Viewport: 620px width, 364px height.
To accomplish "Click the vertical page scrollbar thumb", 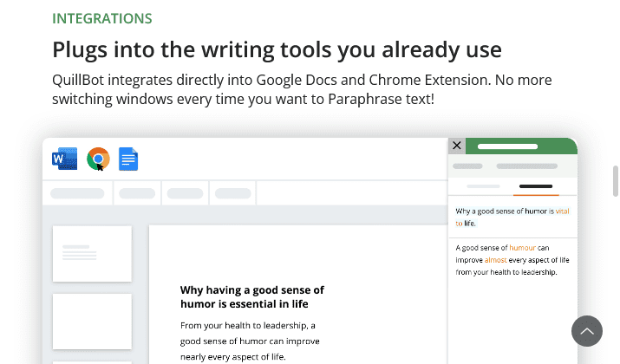I will pyautogui.click(x=616, y=181).
